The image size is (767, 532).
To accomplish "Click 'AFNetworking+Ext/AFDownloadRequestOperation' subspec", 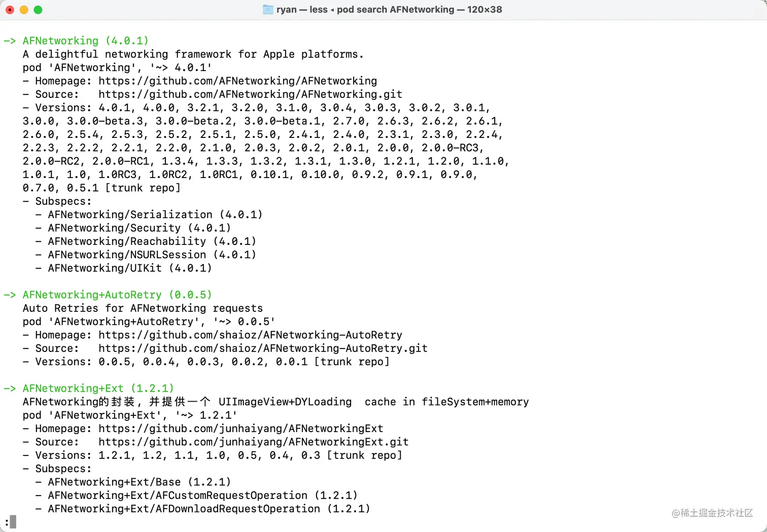I will [x=209, y=509].
